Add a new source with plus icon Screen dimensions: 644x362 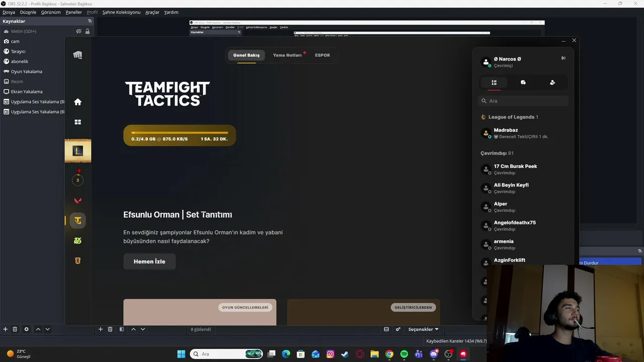point(6,329)
